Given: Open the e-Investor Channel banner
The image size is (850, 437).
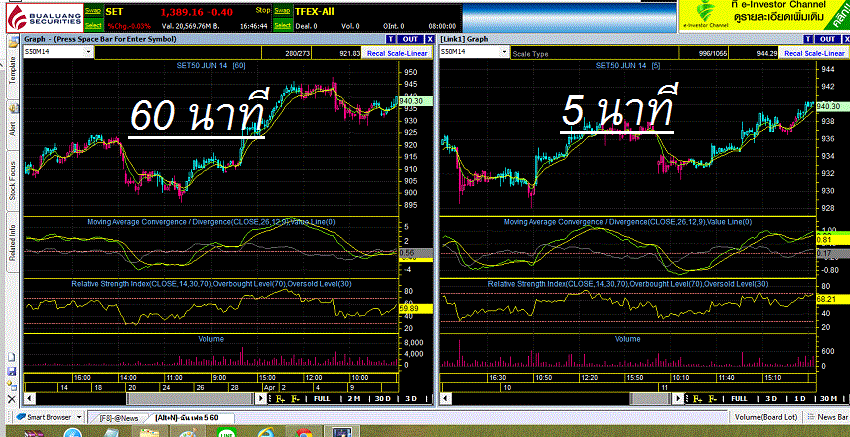Looking at the screenshot, I should pos(764,17).
